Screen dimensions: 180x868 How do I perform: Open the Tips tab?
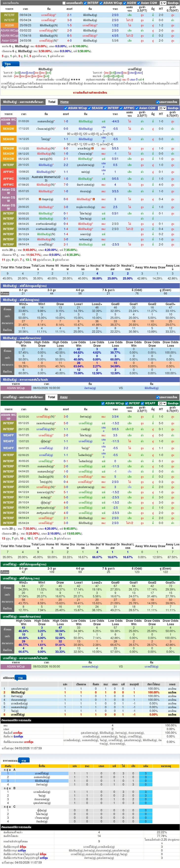pos(7,64)
